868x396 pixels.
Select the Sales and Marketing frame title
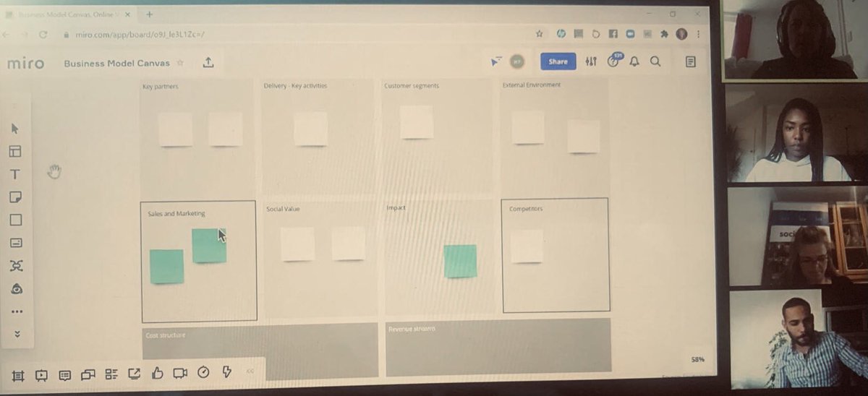coord(176,214)
